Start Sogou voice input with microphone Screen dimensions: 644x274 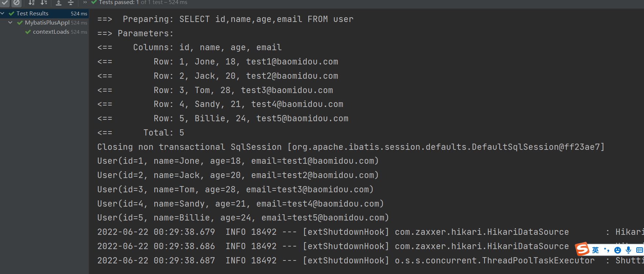(x=629, y=250)
